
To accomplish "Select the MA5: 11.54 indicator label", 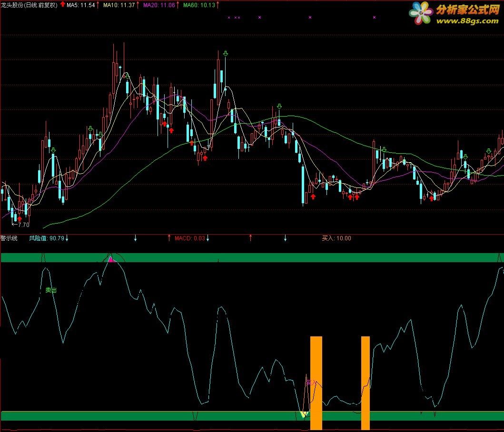I will [81, 5].
